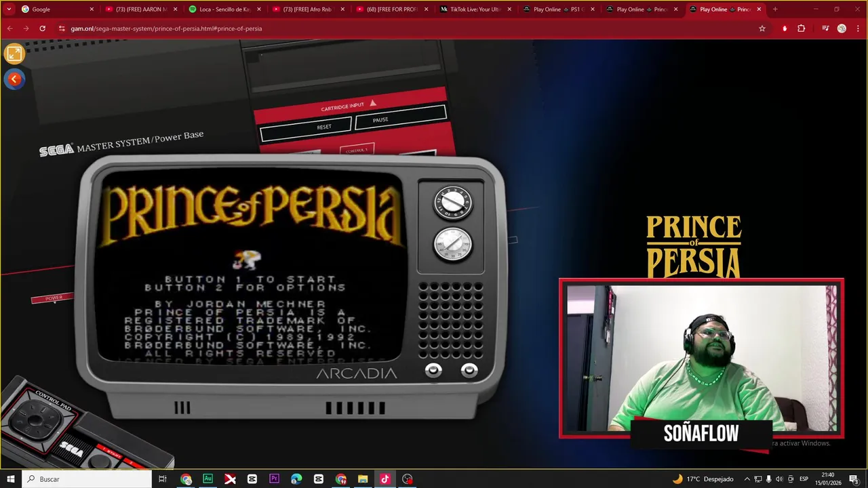This screenshot has width=868, height=488.
Task: Click the lower TV tuning knob
Action: pyautogui.click(x=453, y=245)
